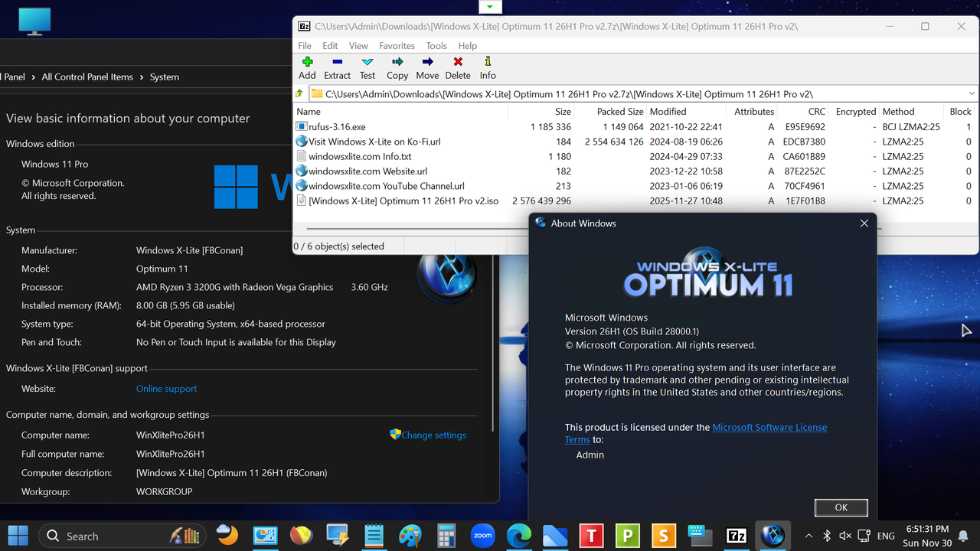Select the Extract icon on the 7-Zip toolbar
Image resolution: width=980 pixels, height=551 pixels.
(337, 67)
